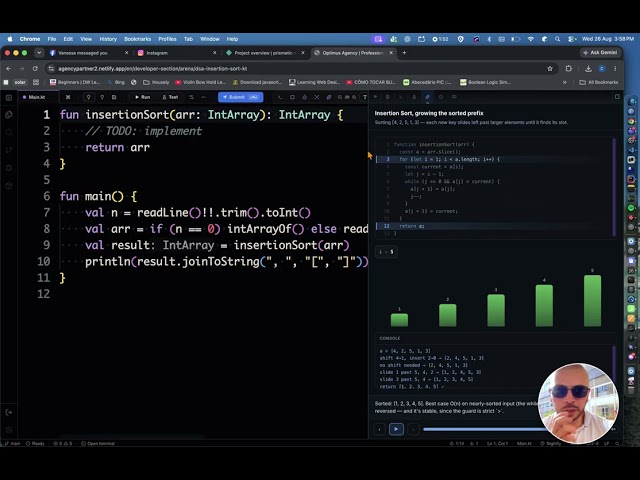Open the File menu in Chrome menu bar

tap(52, 39)
